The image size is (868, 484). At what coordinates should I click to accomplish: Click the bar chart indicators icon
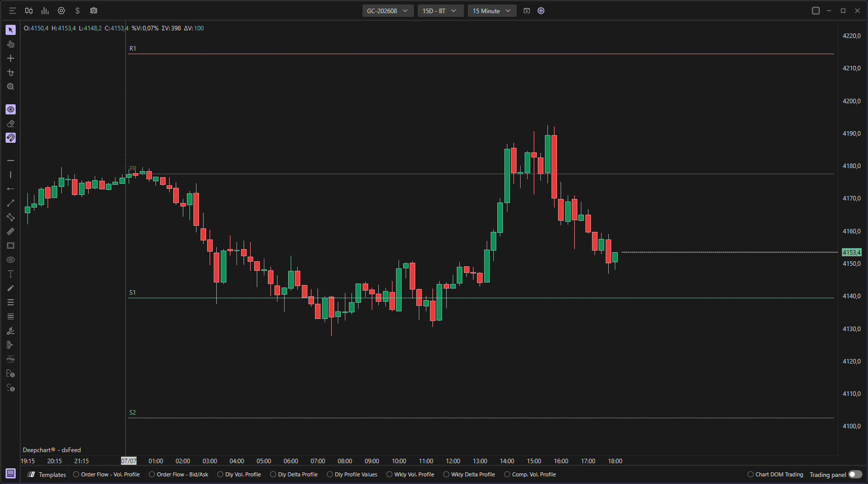[x=45, y=11]
